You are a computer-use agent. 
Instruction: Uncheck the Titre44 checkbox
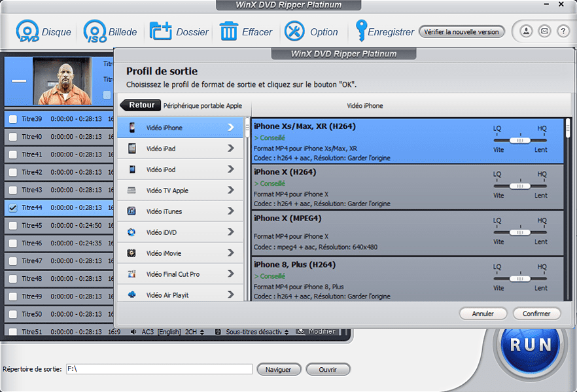click(13, 207)
